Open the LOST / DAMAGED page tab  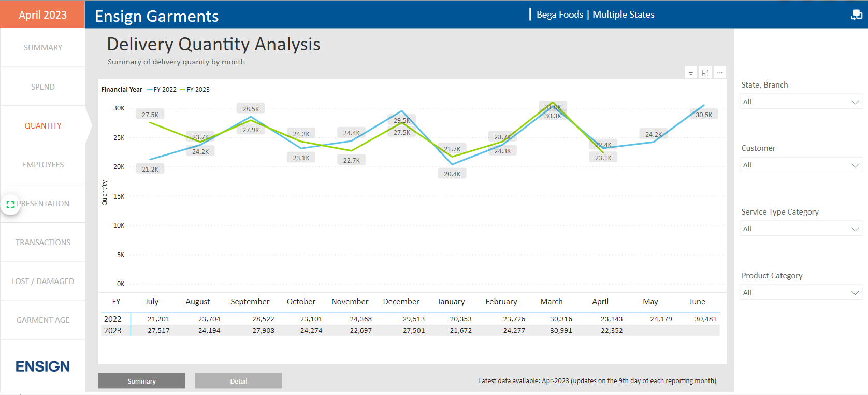pyautogui.click(x=43, y=281)
